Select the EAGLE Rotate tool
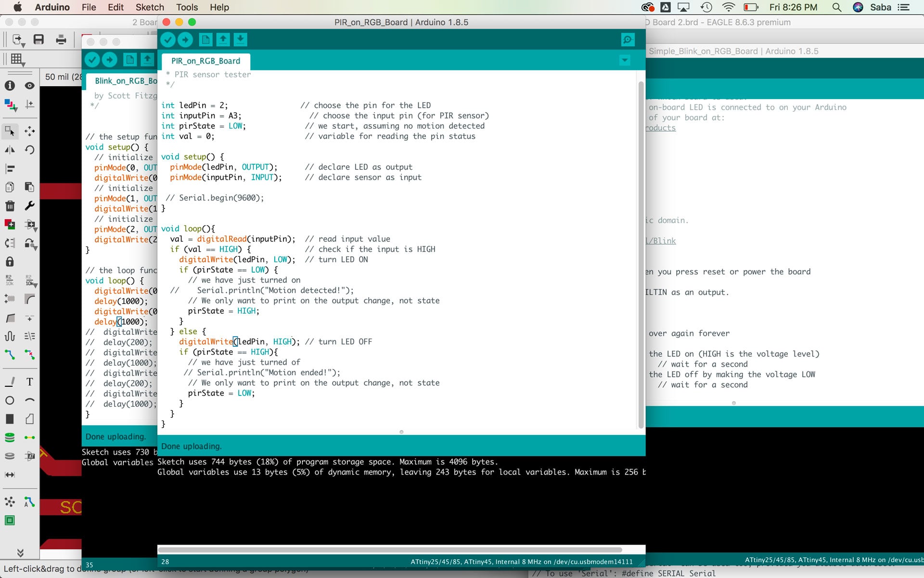 [29, 150]
